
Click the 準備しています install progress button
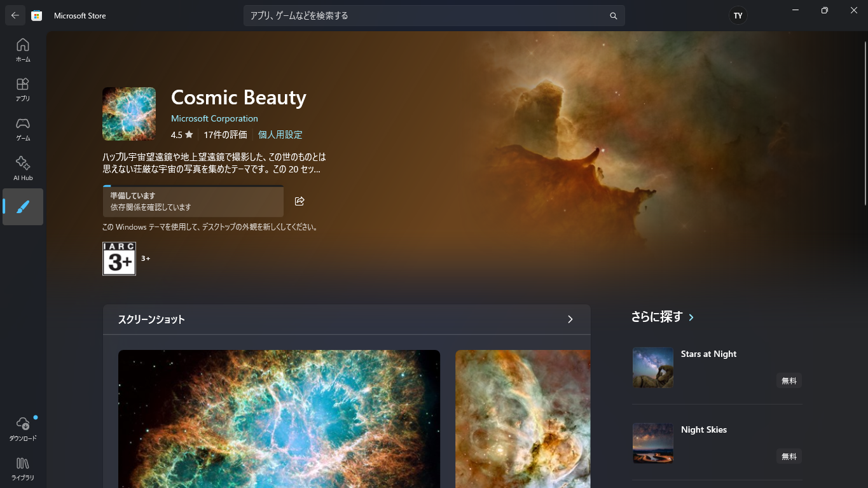pos(193,201)
